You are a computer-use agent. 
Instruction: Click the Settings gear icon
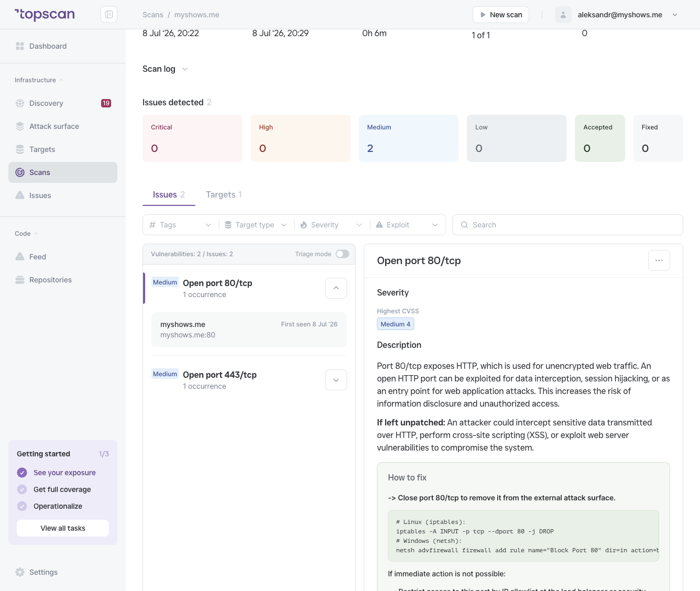coord(20,572)
